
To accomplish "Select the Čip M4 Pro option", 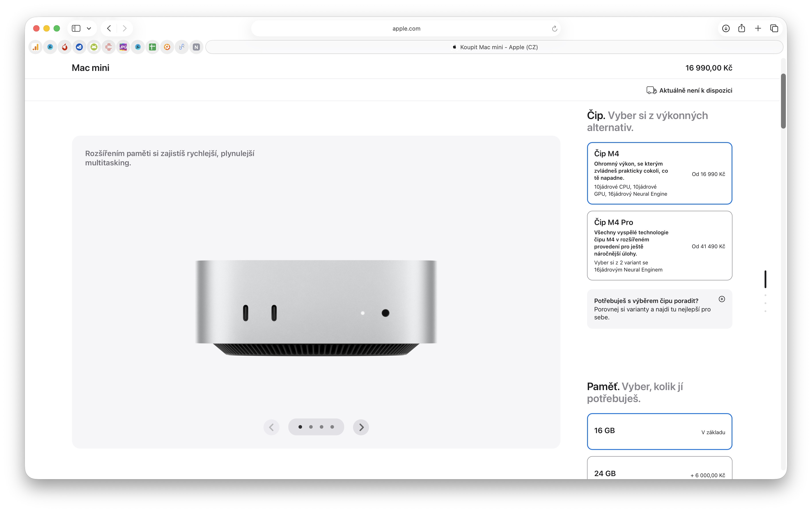I will click(659, 245).
